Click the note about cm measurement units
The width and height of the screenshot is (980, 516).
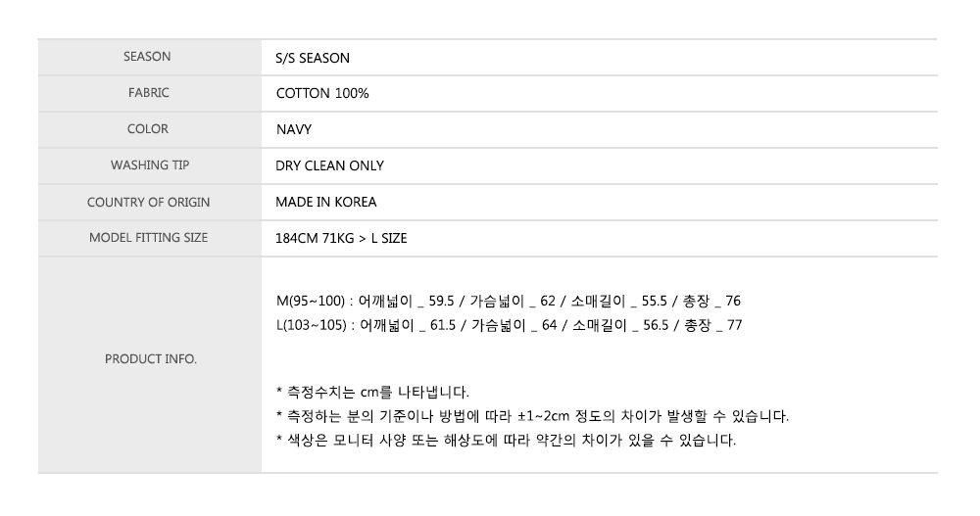(x=373, y=393)
